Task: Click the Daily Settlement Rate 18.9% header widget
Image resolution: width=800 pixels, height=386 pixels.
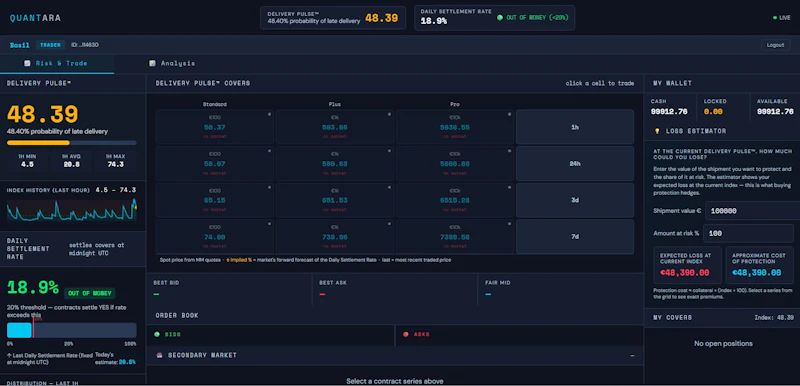Action: pos(494,18)
